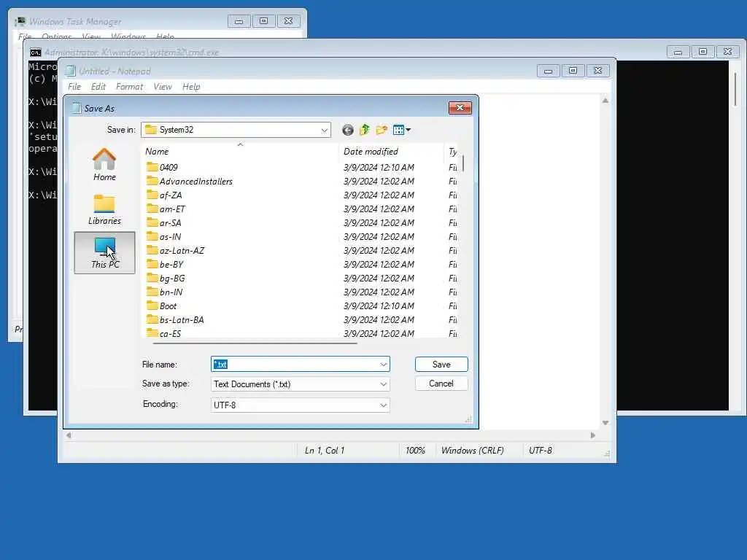Click the date modified cell for Boot
Viewport: 747px width, 560px height.
click(x=379, y=306)
